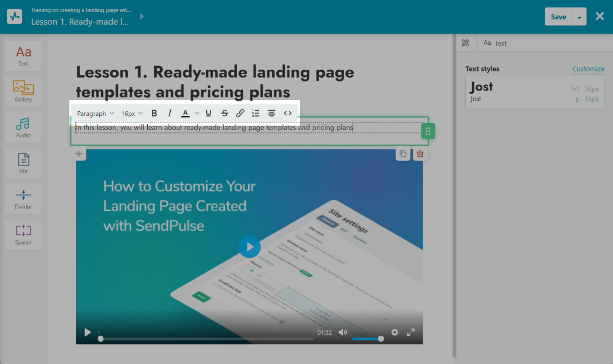The height and width of the screenshot is (364, 613).
Task: Duplicate the block with copy icon
Action: pos(403,154)
